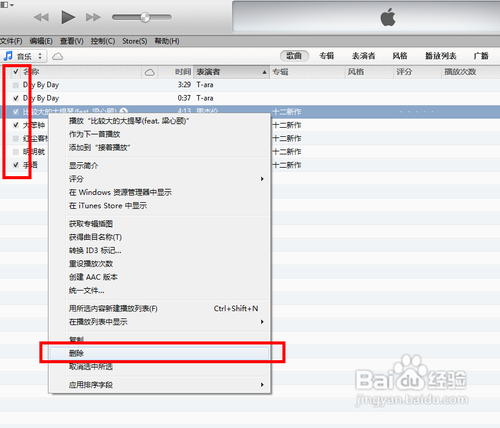Sort by the 播放次数 column header
Screen dimensions: 500x428
point(471,72)
